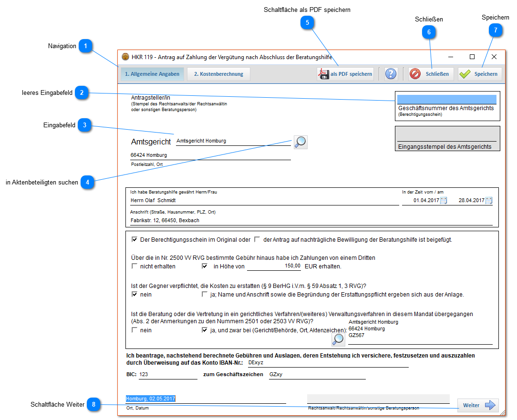Open calendar picker for start date 01.04.2017
The height and width of the screenshot is (420, 517).
point(444,201)
